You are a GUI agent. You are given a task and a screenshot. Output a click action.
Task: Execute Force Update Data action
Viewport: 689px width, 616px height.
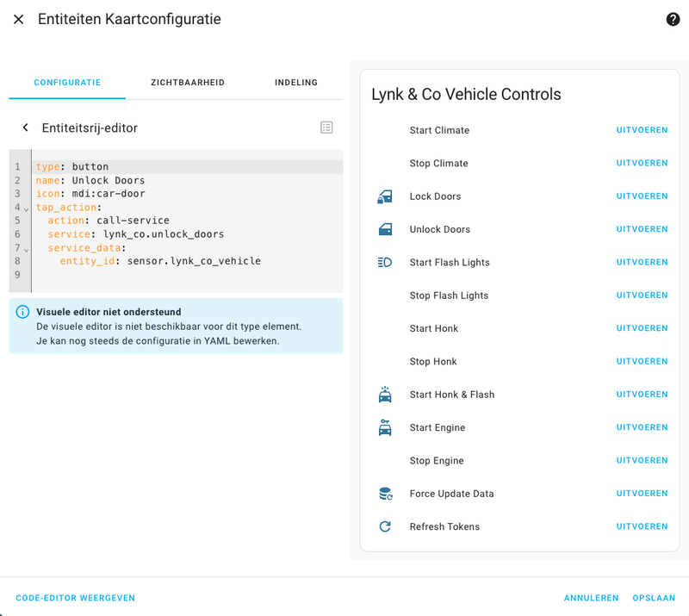[642, 494]
